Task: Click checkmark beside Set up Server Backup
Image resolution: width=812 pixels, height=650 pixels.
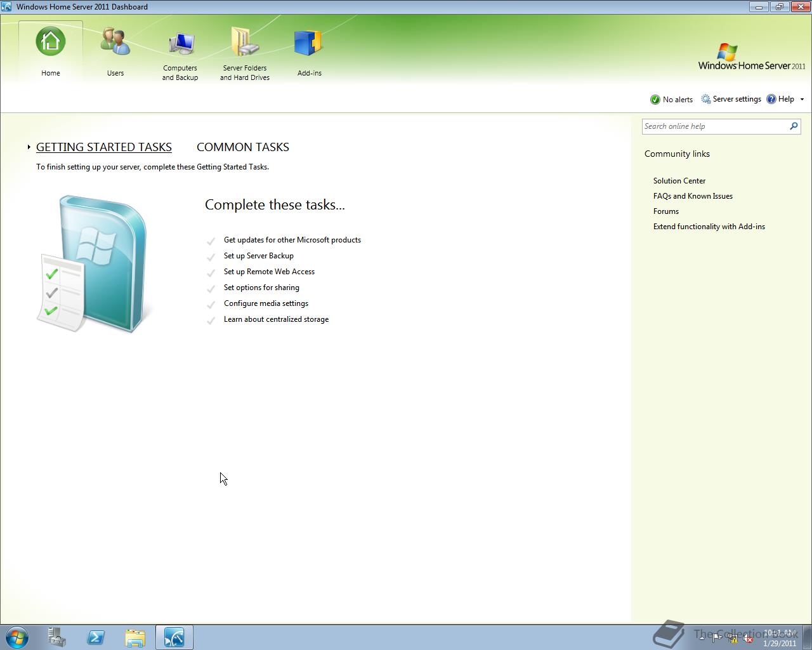Action: (211, 256)
